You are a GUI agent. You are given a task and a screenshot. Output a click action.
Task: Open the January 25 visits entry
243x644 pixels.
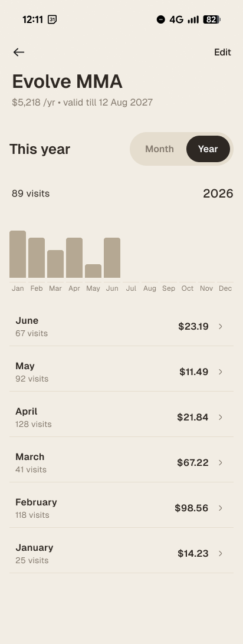[121, 554]
